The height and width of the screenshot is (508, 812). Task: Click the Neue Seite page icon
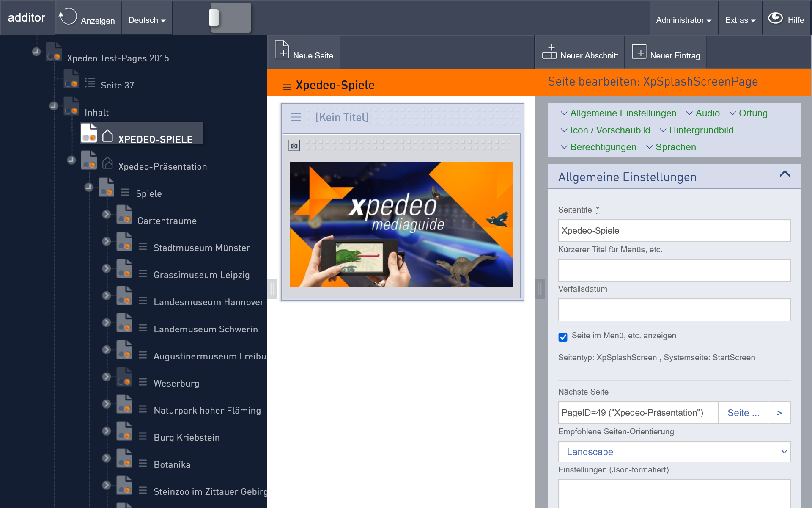coord(282,50)
